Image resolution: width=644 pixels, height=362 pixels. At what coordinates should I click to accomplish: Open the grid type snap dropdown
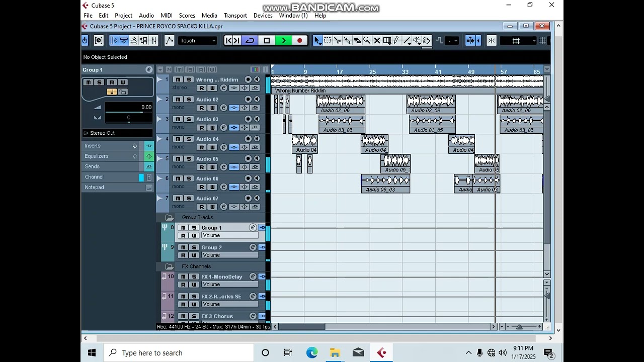click(x=519, y=41)
